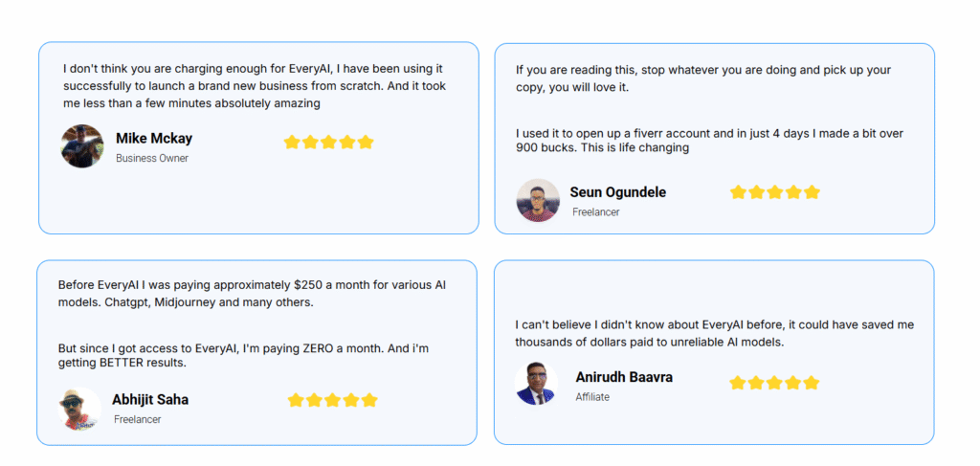The height and width of the screenshot is (466, 980).
Task: Click the fifth star in Mike Mckay's rating
Action: click(x=366, y=143)
